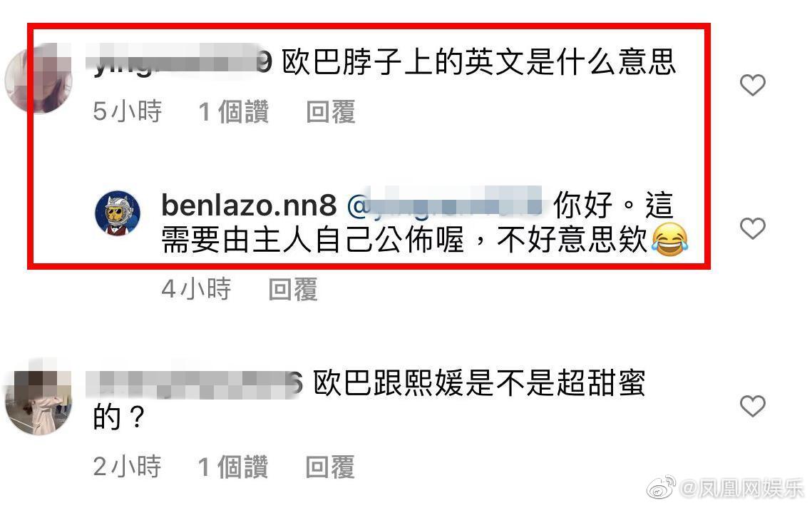Like the comment mentioning 熙媛
Viewport: 812px width, 508px height.
(752, 406)
